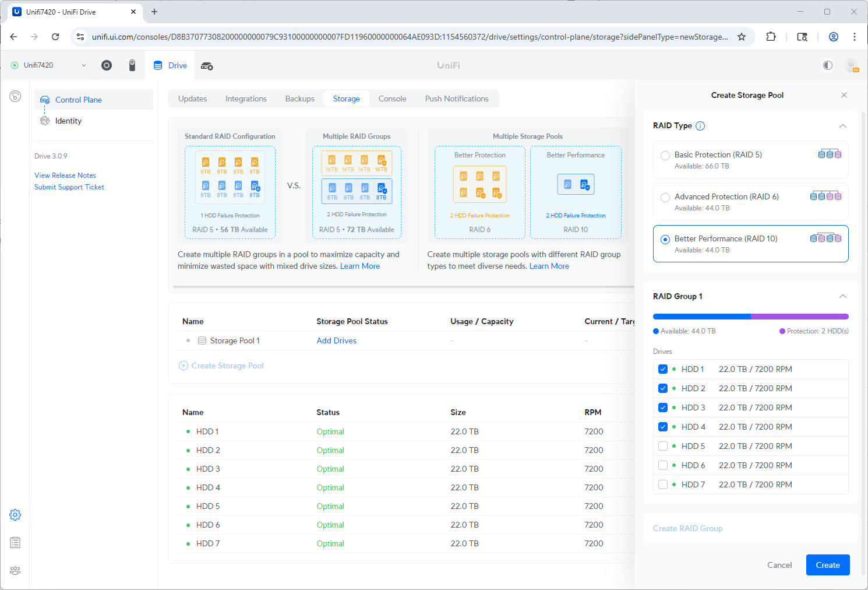868x590 pixels.
Task: Click the Cancel button
Action: pos(779,565)
